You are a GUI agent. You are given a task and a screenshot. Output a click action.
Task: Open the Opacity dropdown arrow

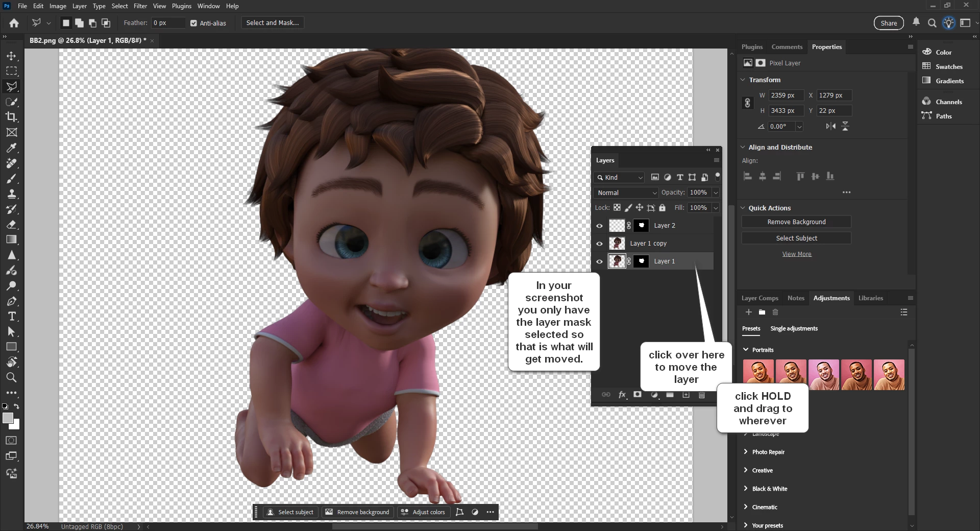pos(716,192)
